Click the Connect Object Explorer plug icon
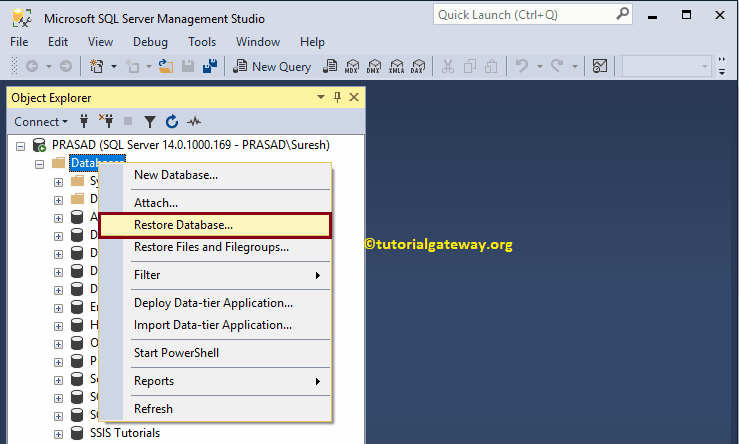Screen dimensions: 739x444 [x=84, y=121]
